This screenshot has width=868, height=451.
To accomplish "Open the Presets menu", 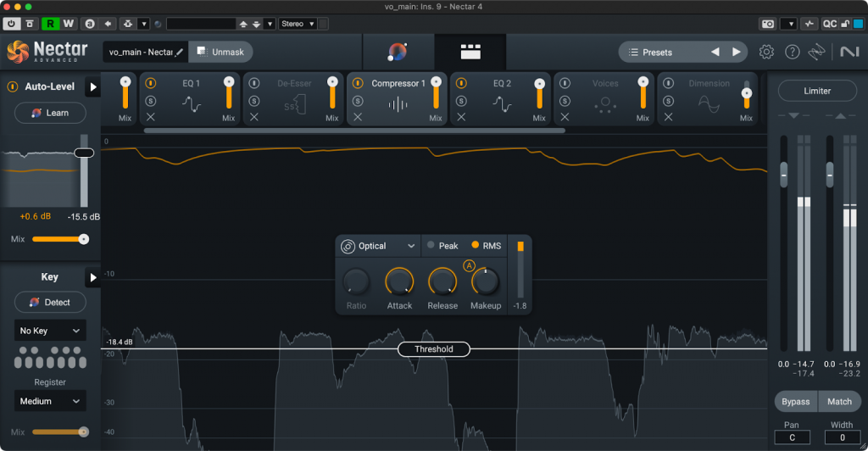I will pos(658,53).
